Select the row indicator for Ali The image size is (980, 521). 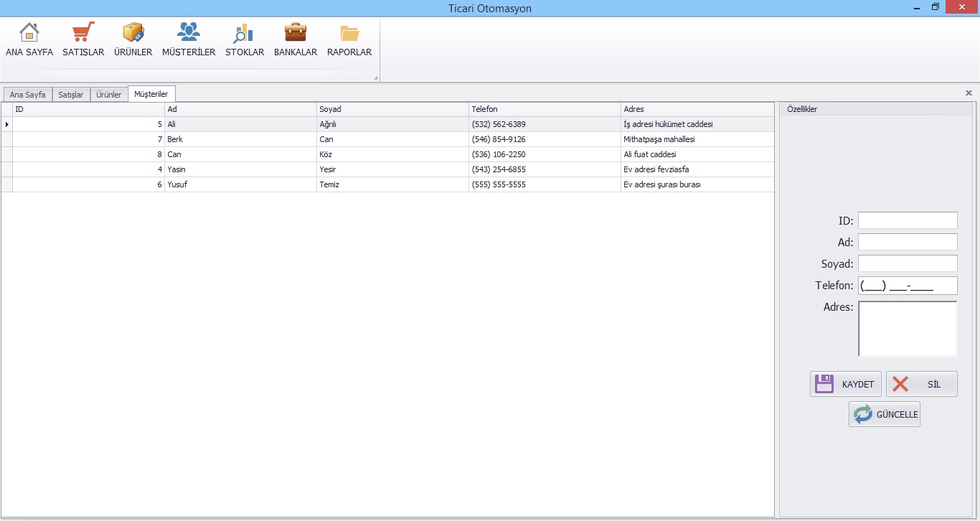click(7, 124)
